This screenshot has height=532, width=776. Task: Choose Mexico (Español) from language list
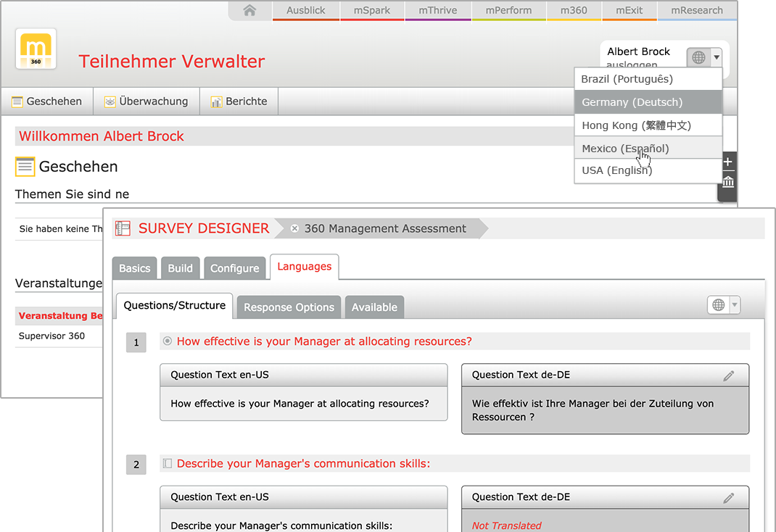pyautogui.click(x=625, y=149)
